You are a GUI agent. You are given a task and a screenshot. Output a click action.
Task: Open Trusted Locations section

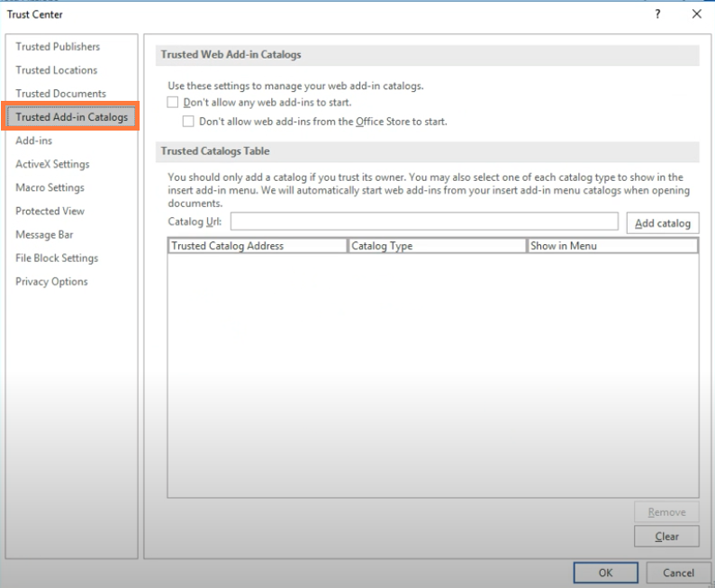tap(57, 70)
